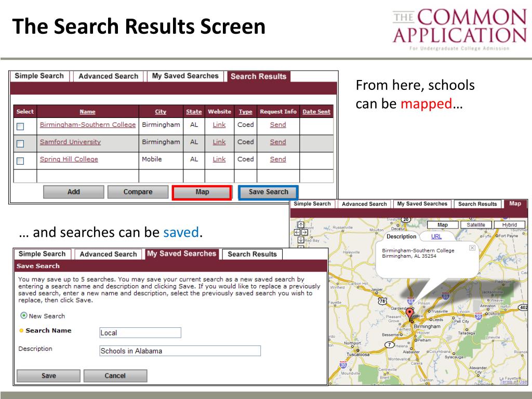Image resolution: width=532 pixels, height=399 pixels.
Task: Sort results by State column header
Action: (194, 112)
